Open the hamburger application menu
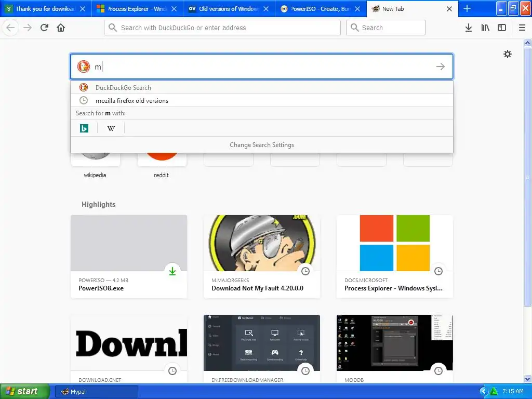 [x=522, y=28]
